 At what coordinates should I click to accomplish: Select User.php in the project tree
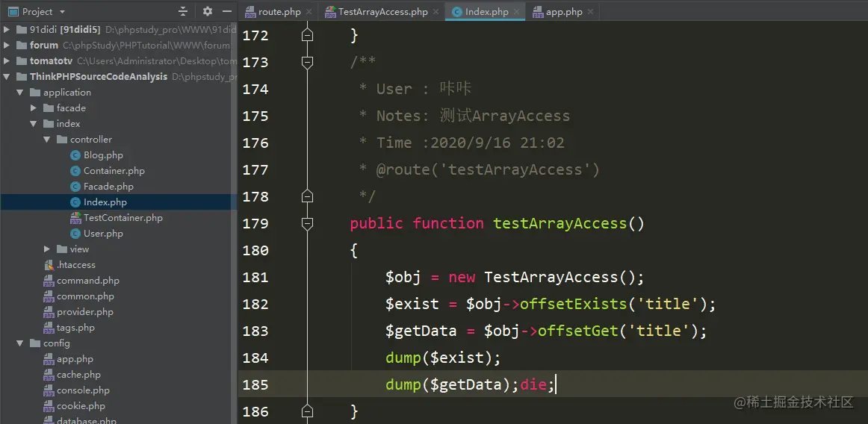pyautogui.click(x=103, y=234)
